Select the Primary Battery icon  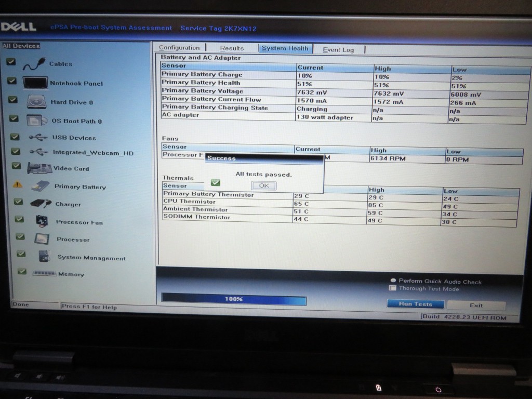click(x=41, y=186)
